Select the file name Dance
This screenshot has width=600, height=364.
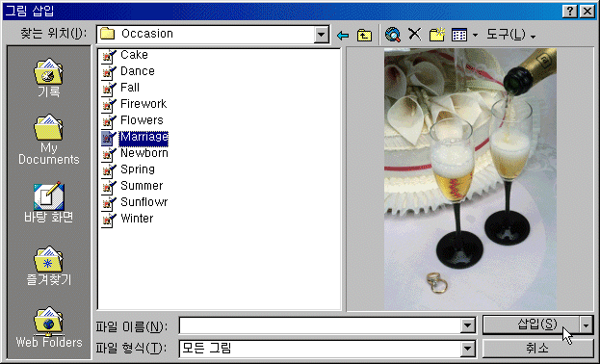click(138, 71)
